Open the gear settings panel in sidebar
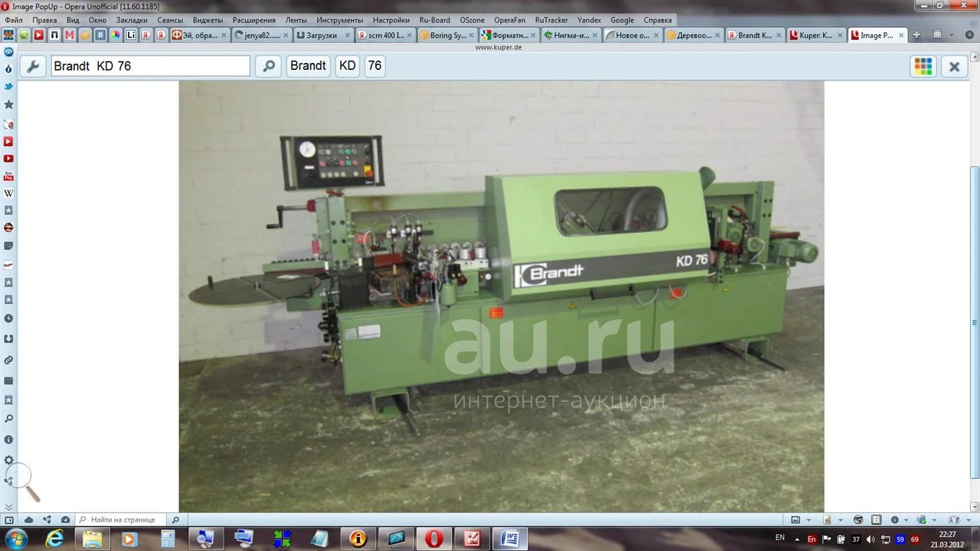This screenshot has height=551, width=980. pos(8,460)
